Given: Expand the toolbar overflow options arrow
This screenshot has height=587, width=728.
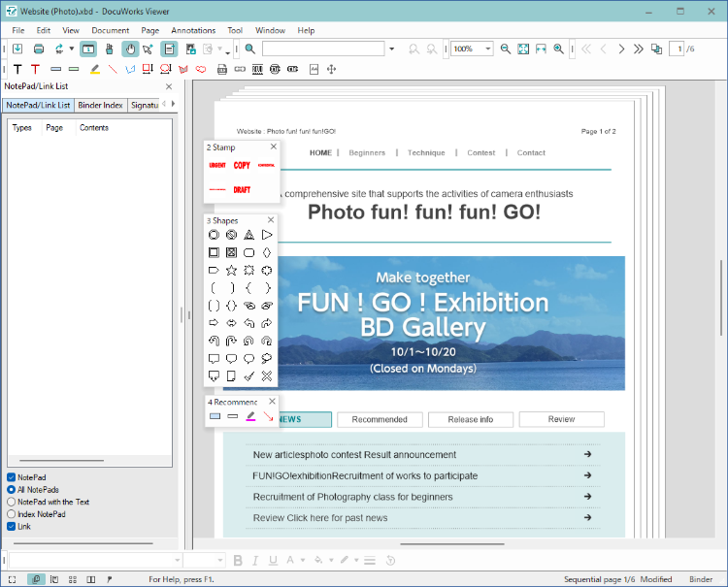Looking at the screenshot, I should [227, 53].
